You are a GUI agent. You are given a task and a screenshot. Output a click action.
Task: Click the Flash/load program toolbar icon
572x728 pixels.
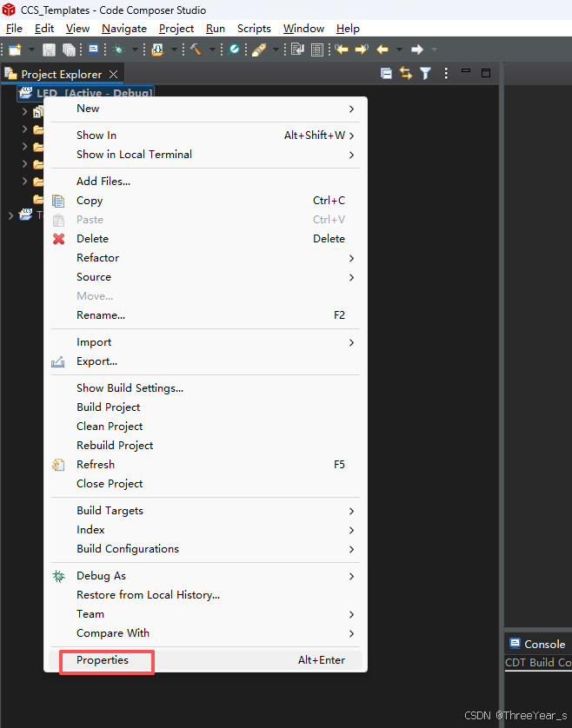point(157,50)
